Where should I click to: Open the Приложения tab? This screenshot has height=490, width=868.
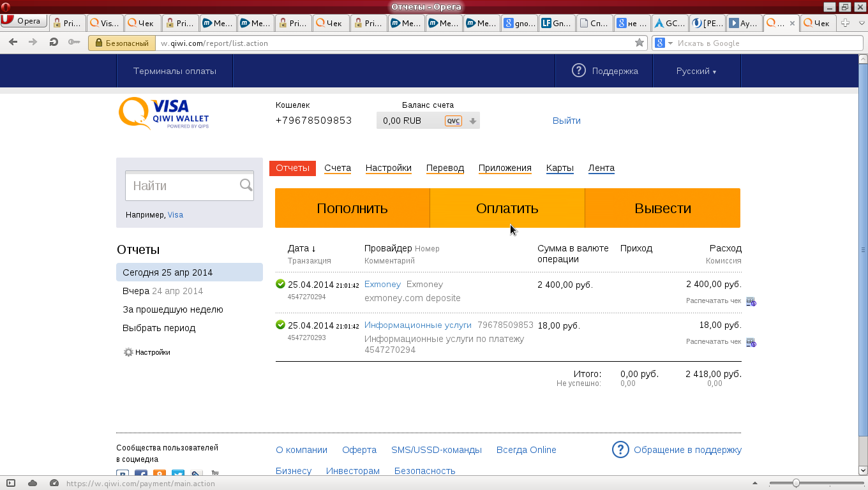point(505,168)
